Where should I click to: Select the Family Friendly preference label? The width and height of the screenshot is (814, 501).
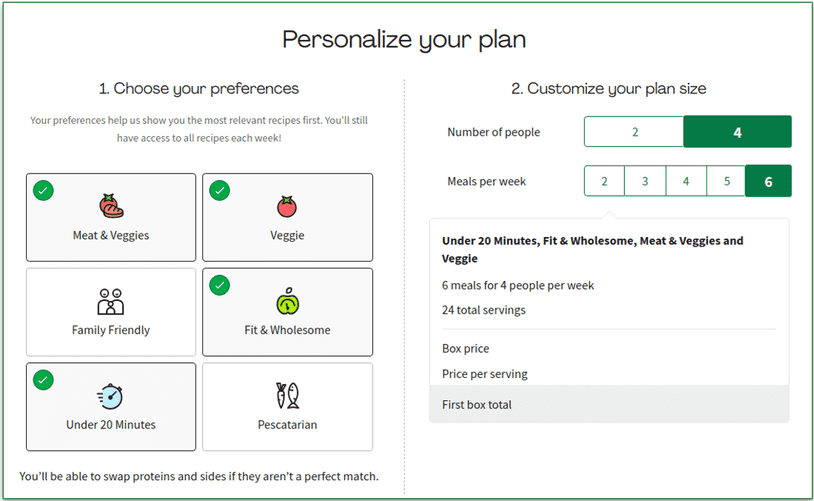[111, 330]
